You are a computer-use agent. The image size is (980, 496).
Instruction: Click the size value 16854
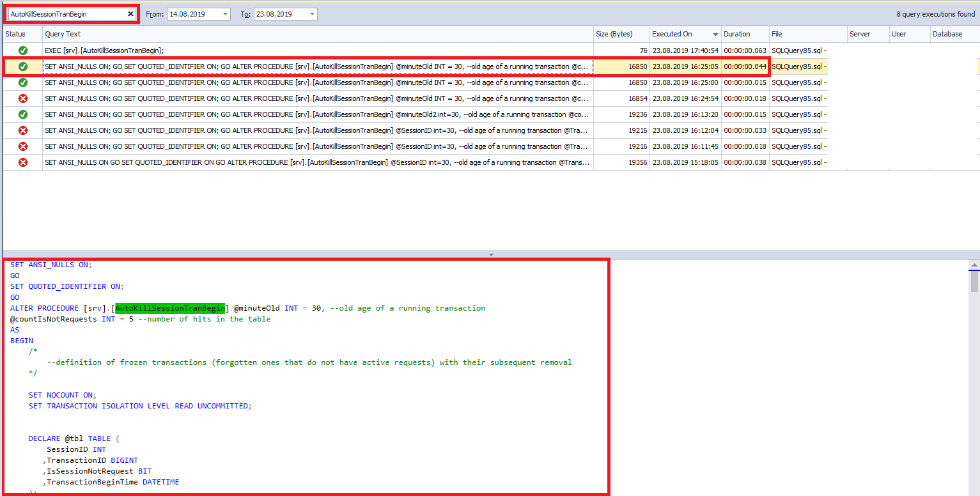pyautogui.click(x=638, y=98)
